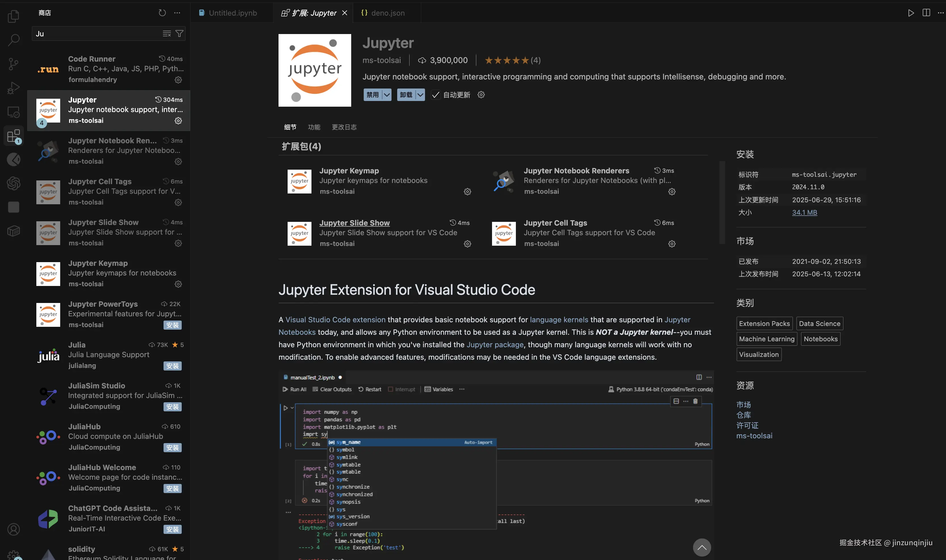Switch to the 更改日志 changelog tab
946x560 pixels.
coord(344,127)
